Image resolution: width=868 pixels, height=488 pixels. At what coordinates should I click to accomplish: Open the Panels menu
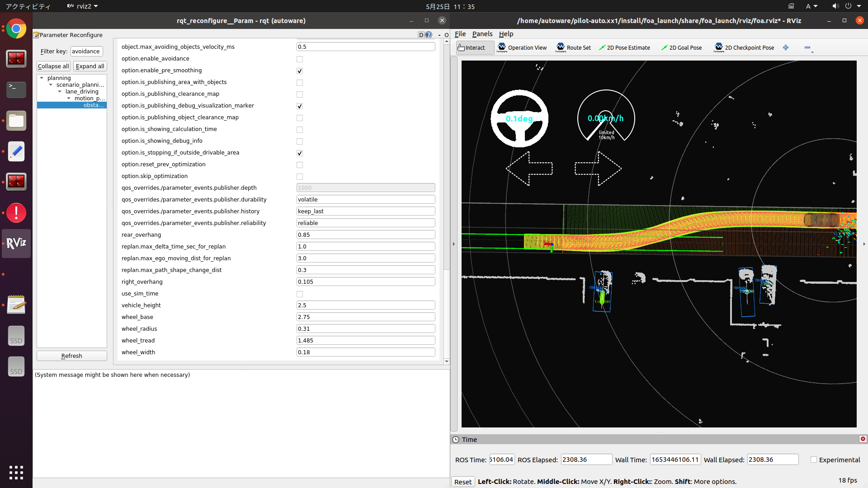coord(482,34)
